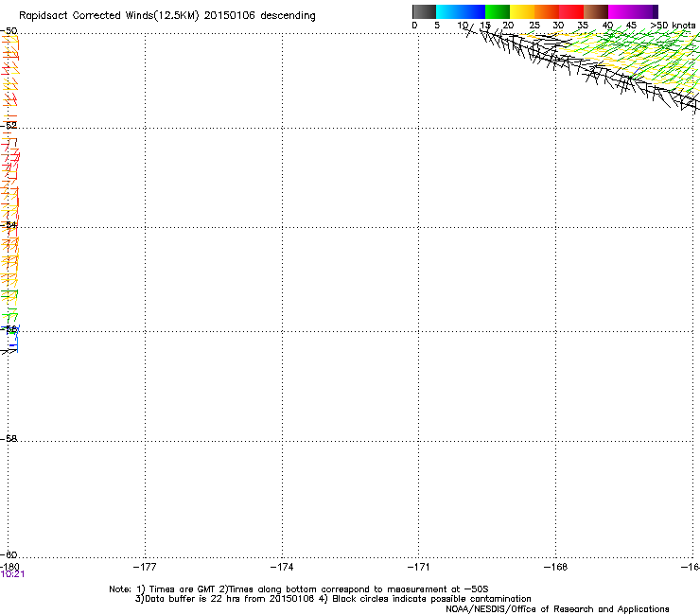Image resolution: width=700 pixels, height=615 pixels.
Task: Click the '-171' longitude axis label
Action: tap(419, 567)
